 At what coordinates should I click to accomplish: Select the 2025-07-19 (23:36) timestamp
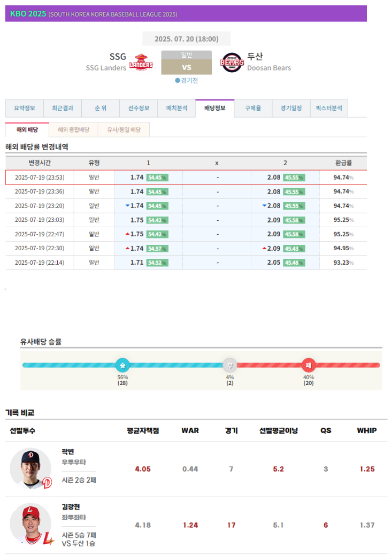point(40,191)
